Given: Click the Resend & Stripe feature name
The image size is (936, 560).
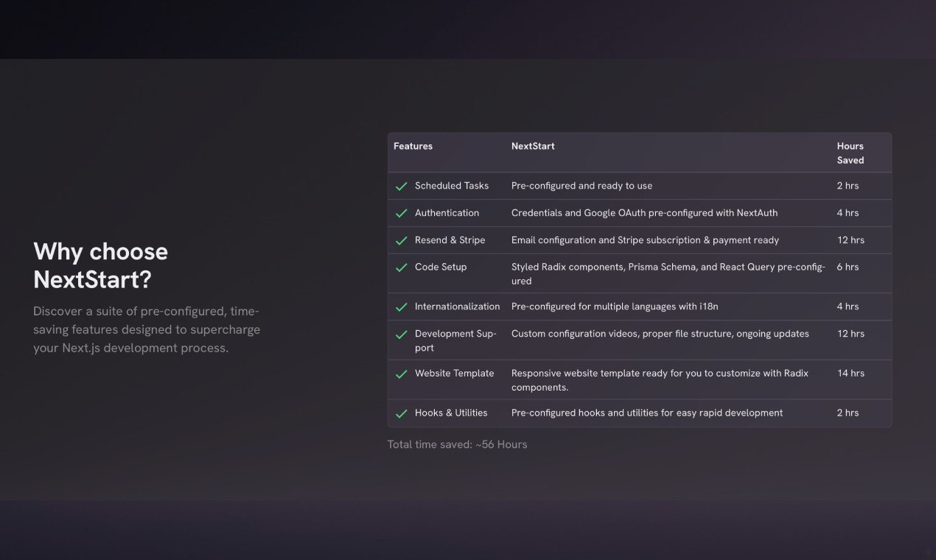Looking at the screenshot, I should click(x=450, y=240).
